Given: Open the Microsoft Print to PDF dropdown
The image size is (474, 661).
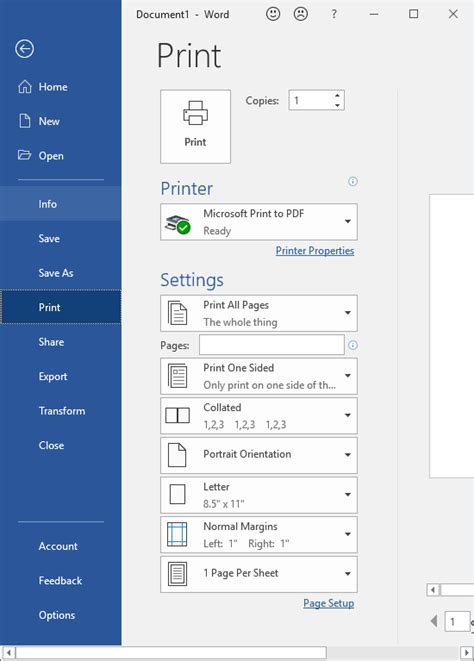Looking at the screenshot, I should [259, 222].
